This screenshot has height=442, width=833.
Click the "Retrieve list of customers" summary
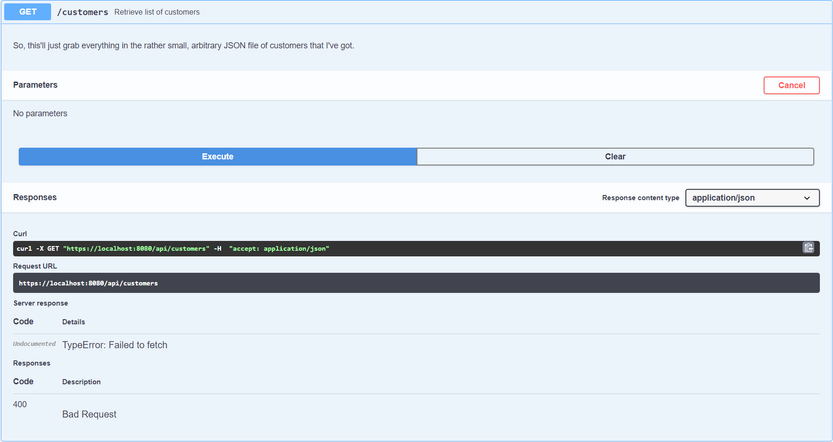pos(157,12)
